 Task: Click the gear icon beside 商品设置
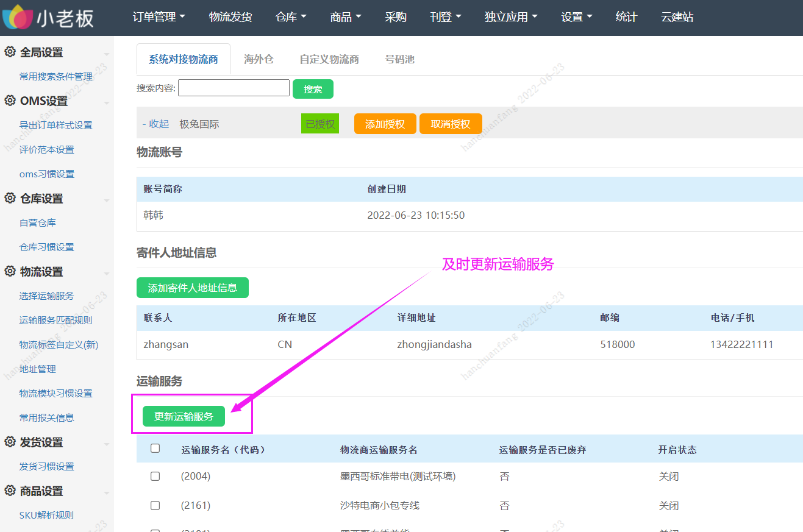point(10,491)
